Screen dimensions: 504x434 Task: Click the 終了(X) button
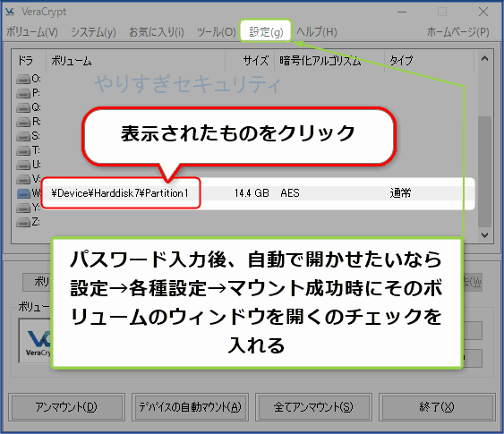[x=437, y=407]
